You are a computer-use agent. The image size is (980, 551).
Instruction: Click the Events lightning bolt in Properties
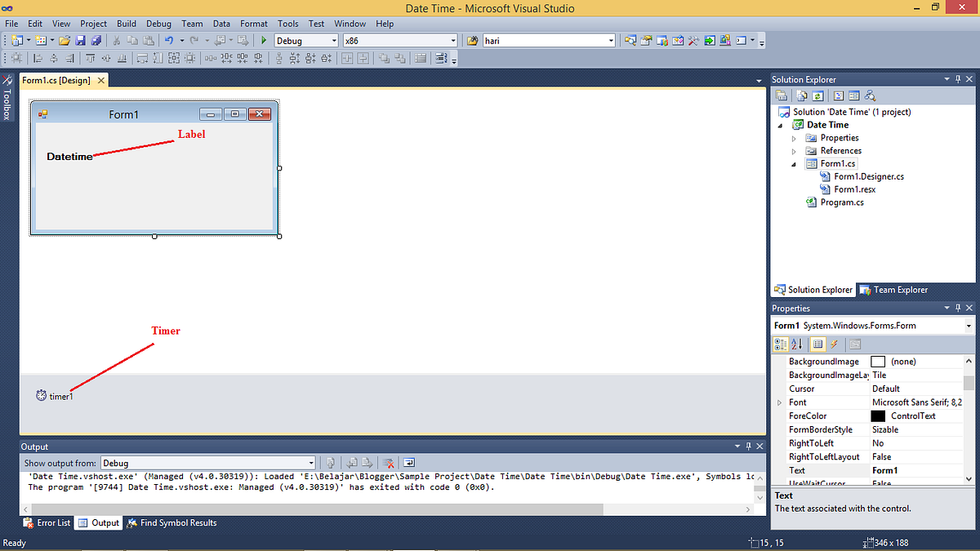[832, 344]
